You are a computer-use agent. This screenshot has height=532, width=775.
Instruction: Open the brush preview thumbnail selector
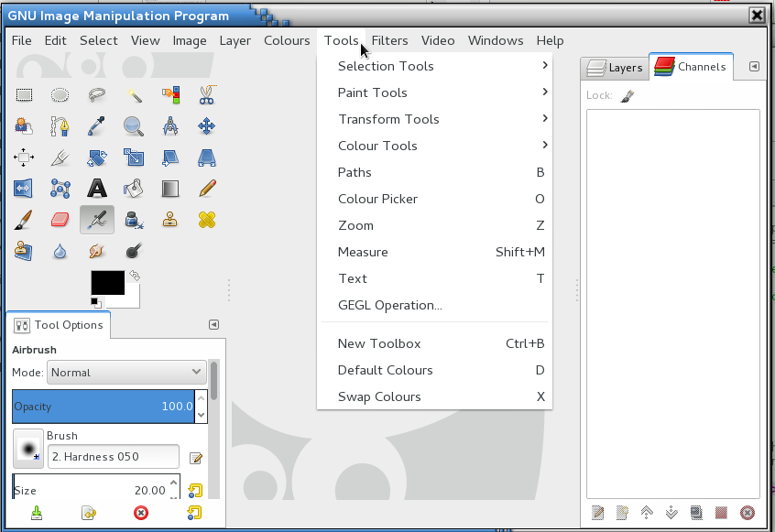tap(28, 449)
